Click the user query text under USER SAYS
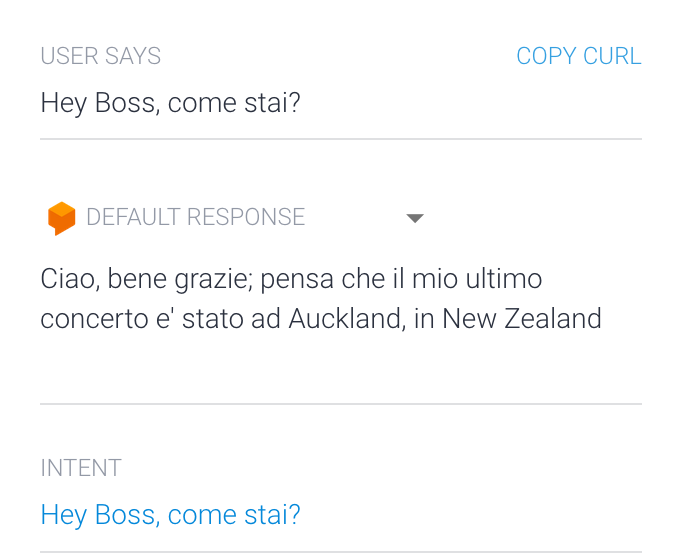 tap(170, 103)
